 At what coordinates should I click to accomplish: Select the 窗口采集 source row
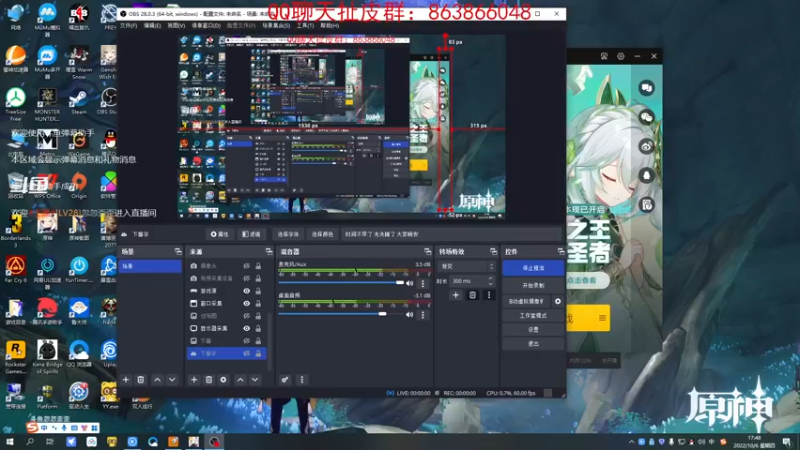click(227, 303)
